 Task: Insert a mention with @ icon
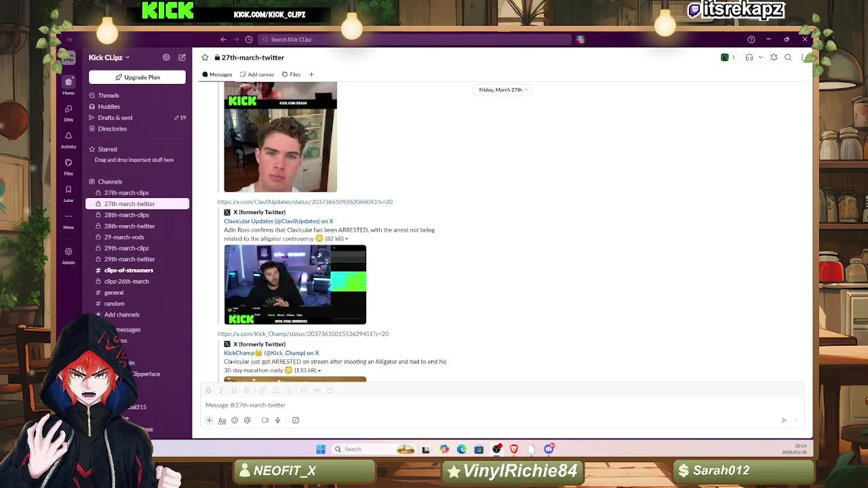pyautogui.click(x=248, y=420)
